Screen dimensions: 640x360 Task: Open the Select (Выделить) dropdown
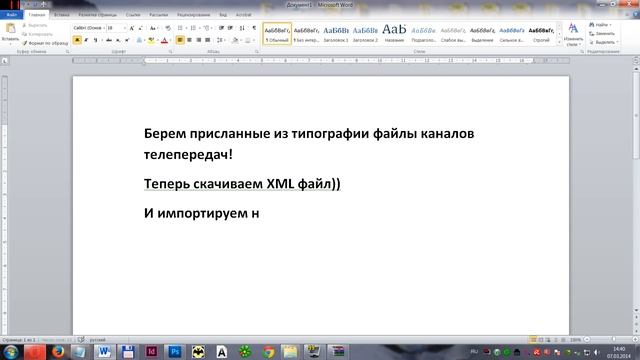(x=604, y=42)
